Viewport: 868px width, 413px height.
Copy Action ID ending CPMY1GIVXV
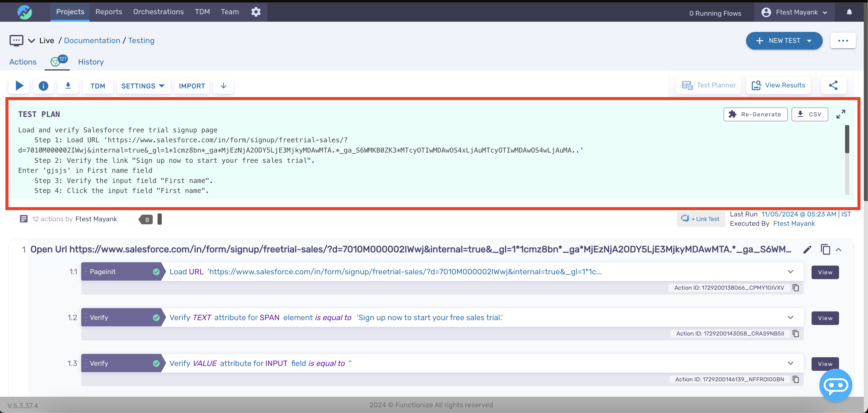coord(796,288)
